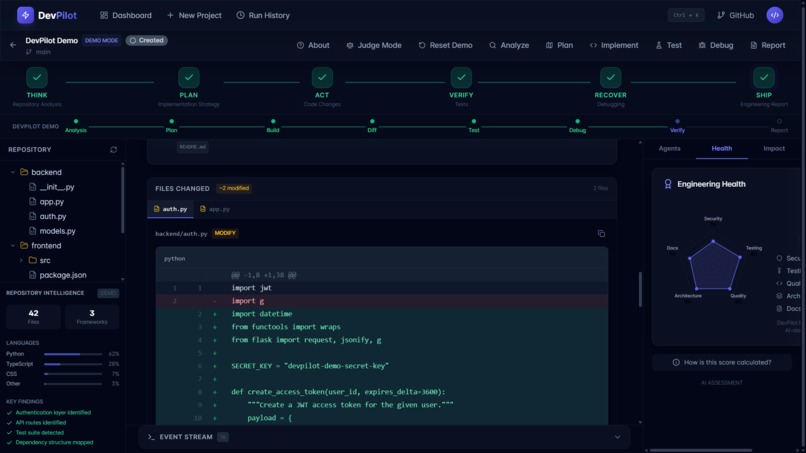
Task: Click the git branch icon beside main
Action: (29, 52)
